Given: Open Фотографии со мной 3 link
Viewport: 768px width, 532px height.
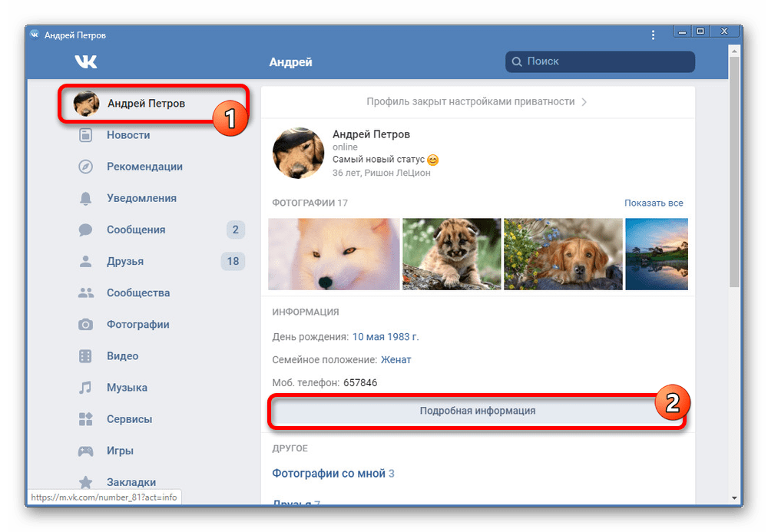Looking at the screenshot, I should click(333, 473).
